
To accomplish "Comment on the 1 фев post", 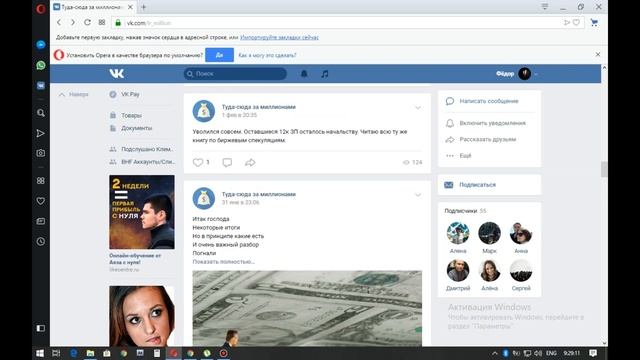I will (227, 162).
